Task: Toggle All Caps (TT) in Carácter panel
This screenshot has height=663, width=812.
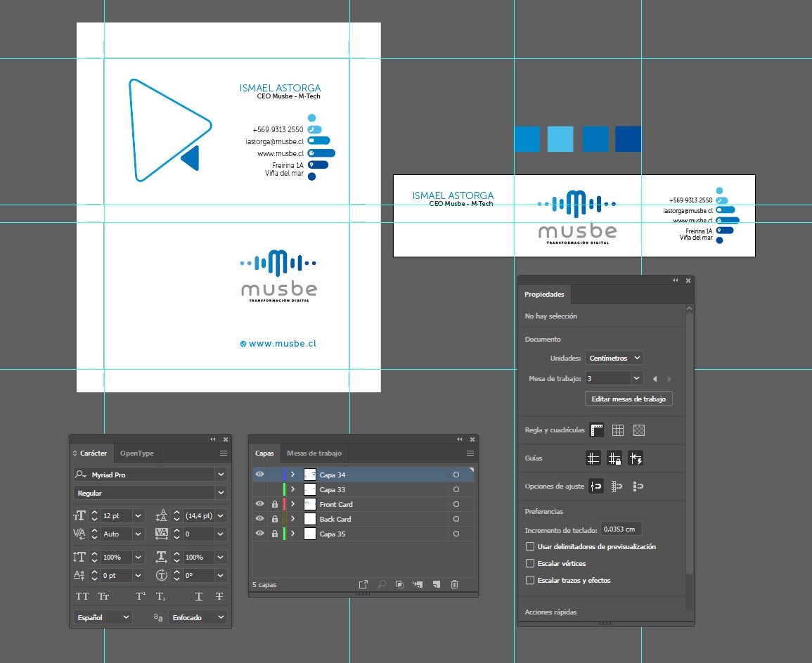Action: click(x=82, y=596)
